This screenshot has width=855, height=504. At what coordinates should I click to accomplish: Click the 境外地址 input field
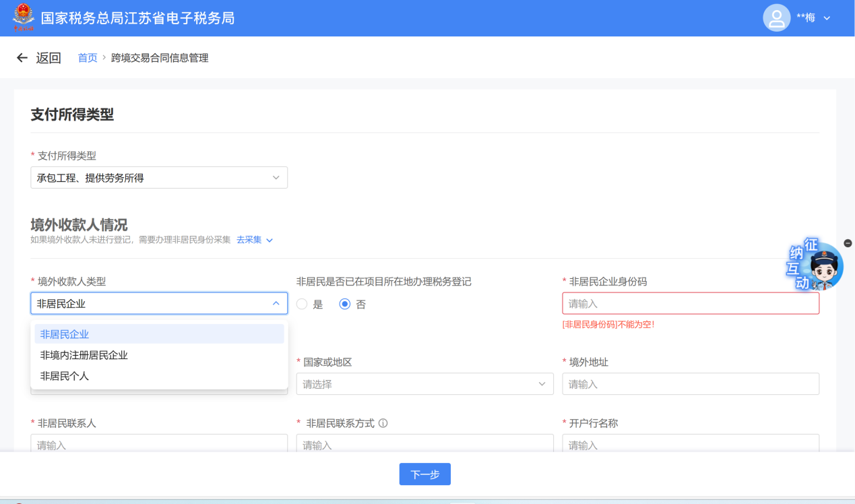691,384
